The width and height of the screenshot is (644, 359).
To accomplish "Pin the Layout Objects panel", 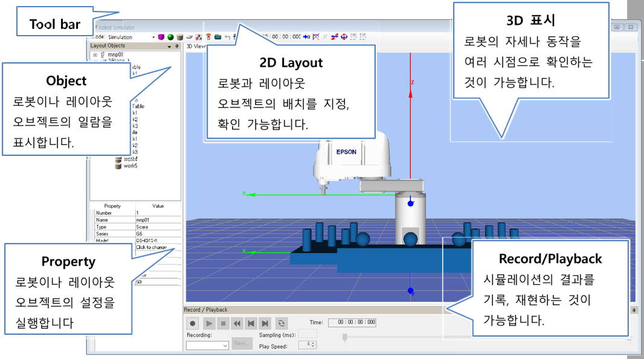I will (x=177, y=47).
